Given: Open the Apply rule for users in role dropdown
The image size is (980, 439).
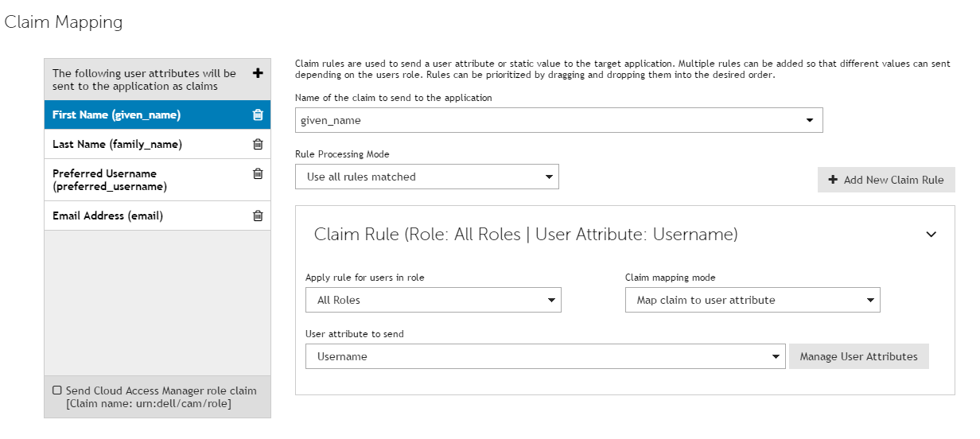Looking at the screenshot, I should pyautogui.click(x=433, y=300).
